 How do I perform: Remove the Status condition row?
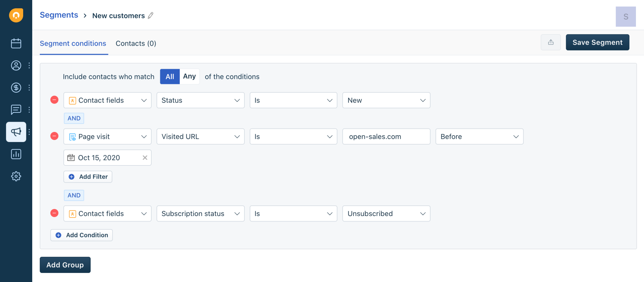[54, 100]
